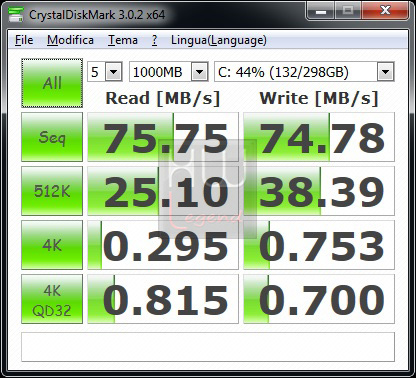The image size is (416, 378).
Task: Select the 4K QD32 write value 0.700
Action: (x=319, y=299)
